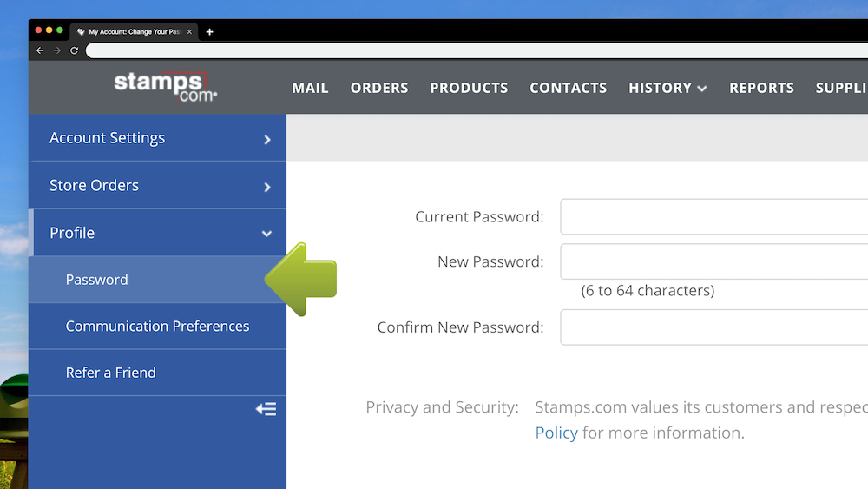Expand the Store Orders chevron
868x489 pixels.
[x=267, y=188]
